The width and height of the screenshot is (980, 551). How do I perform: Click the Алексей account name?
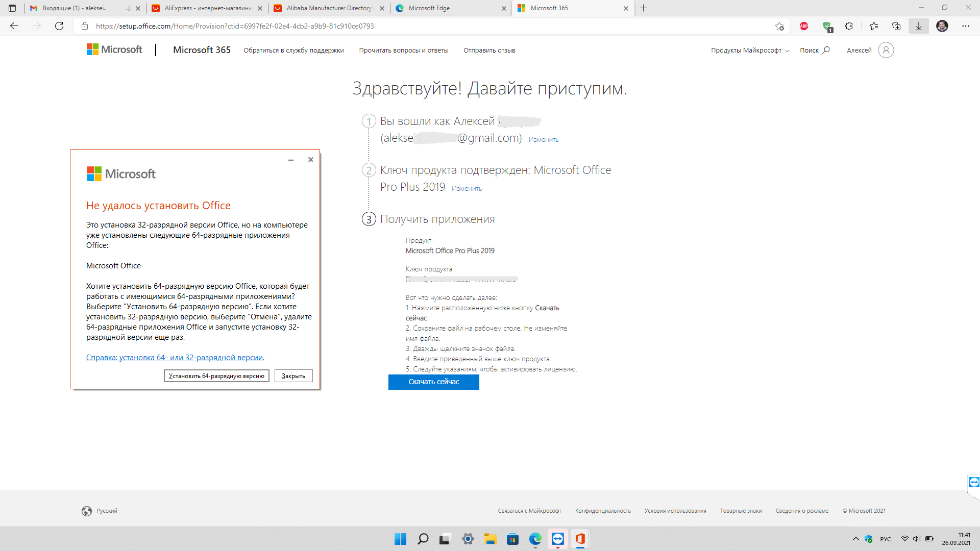[859, 51]
